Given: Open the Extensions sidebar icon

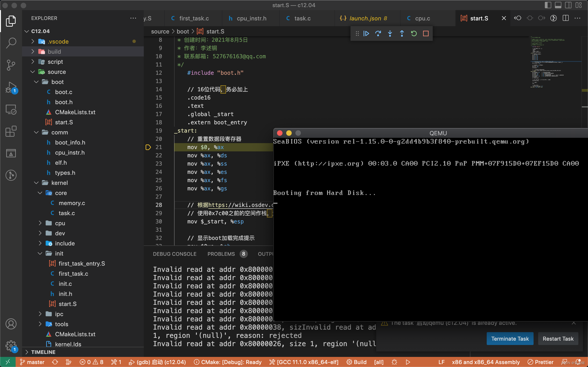Looking at the screenshot, I should tap(11, 131).
